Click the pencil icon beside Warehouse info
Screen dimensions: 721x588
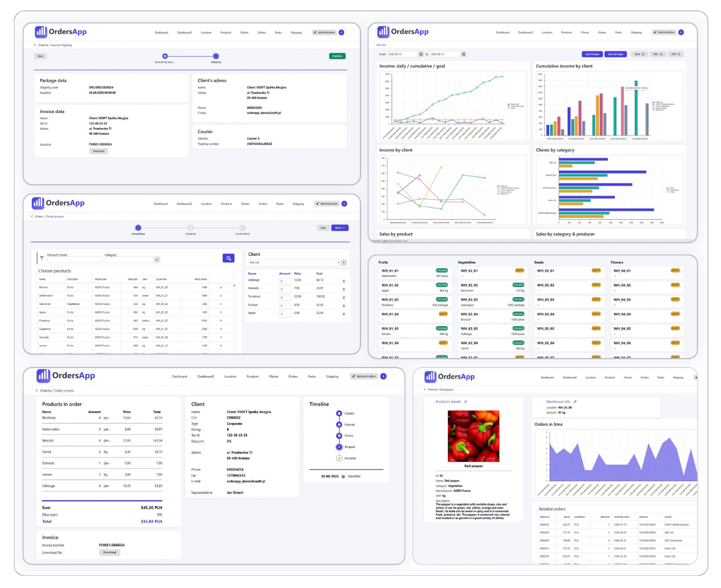575,402
